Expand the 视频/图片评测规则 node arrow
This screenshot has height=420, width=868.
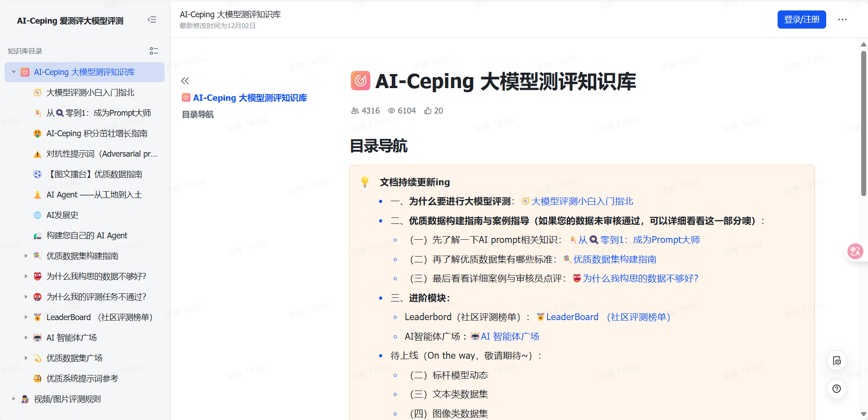14,399
